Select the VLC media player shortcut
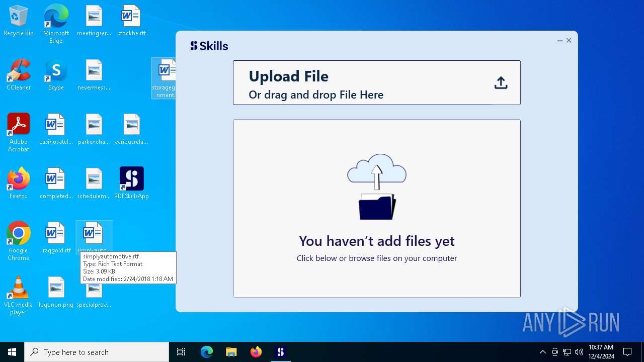Screen dimensions: 644x362 pos(19,296)
